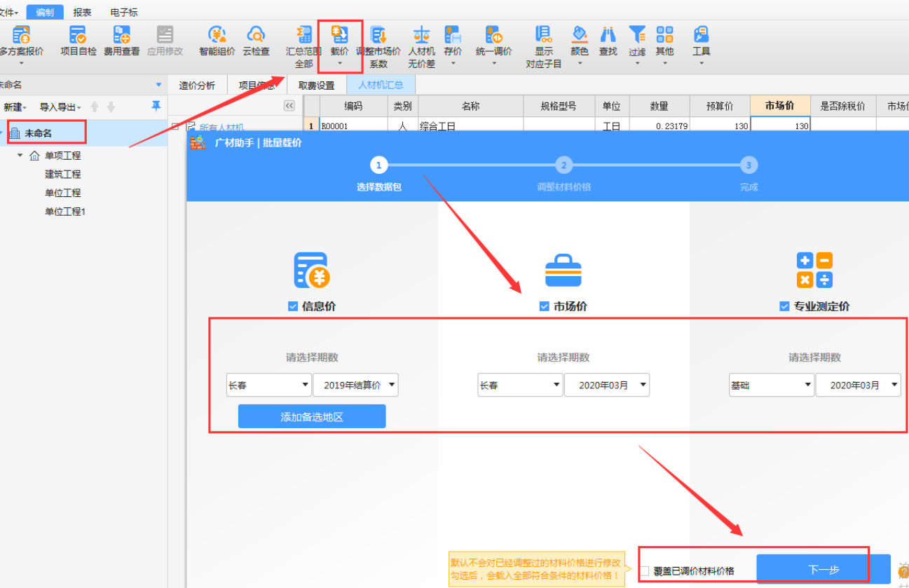Toggle the 专业测定价 checkbox
Viewport: 909px width, 588px height.
(x=784, y=306)
